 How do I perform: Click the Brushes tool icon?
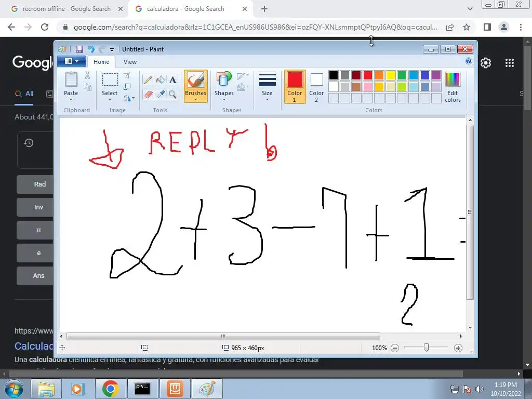(x=196, y=80)
